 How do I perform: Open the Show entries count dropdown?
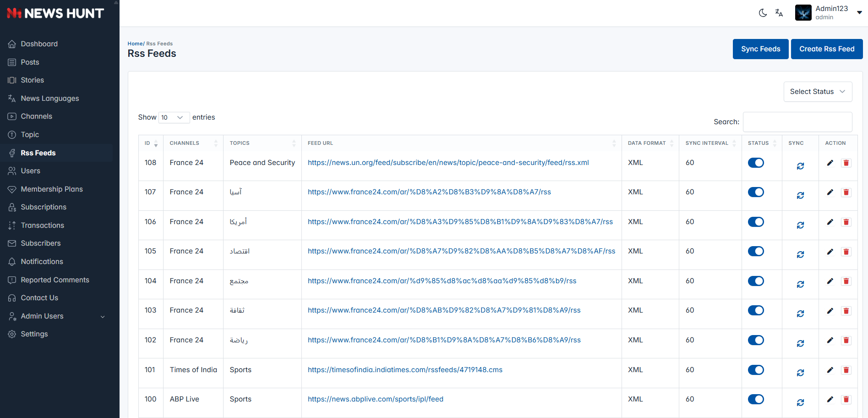click(x=174, y=117)
